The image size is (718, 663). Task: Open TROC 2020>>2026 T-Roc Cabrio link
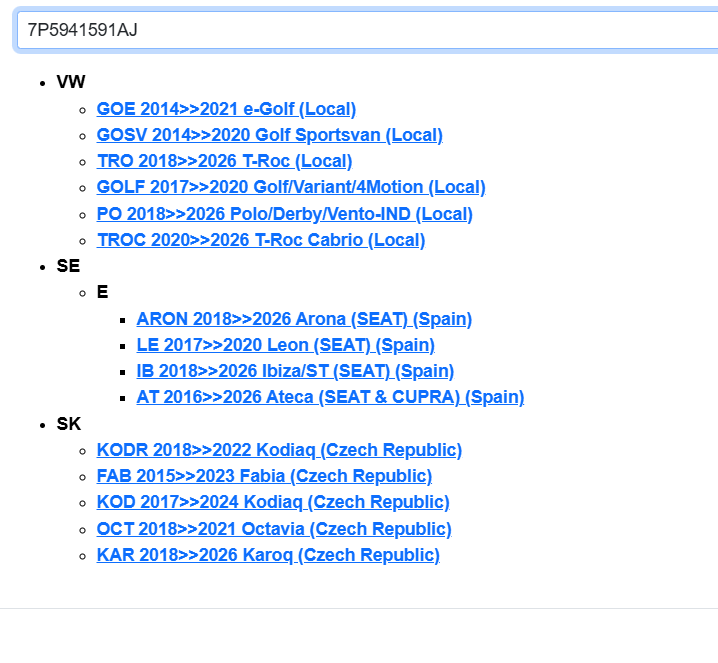click(260, 240)
